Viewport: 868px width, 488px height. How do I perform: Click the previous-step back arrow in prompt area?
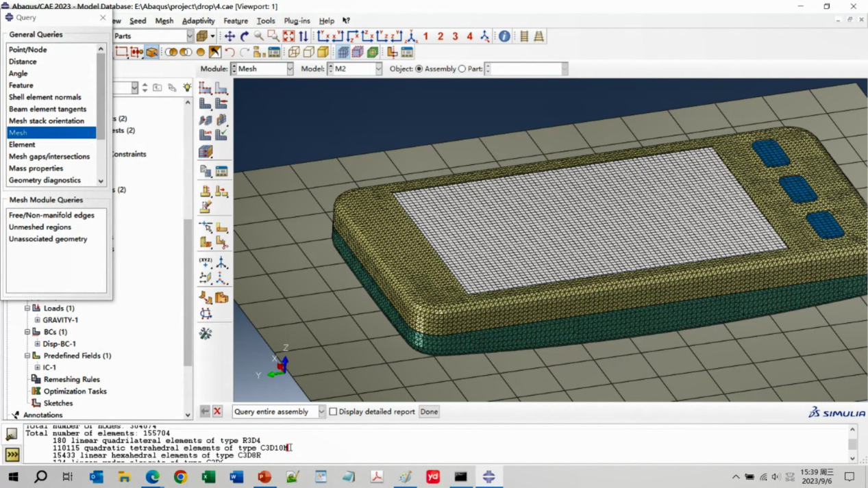[205, 411]
